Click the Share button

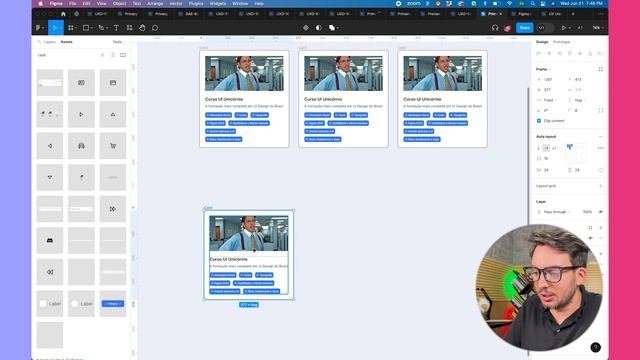coord(525,28)
